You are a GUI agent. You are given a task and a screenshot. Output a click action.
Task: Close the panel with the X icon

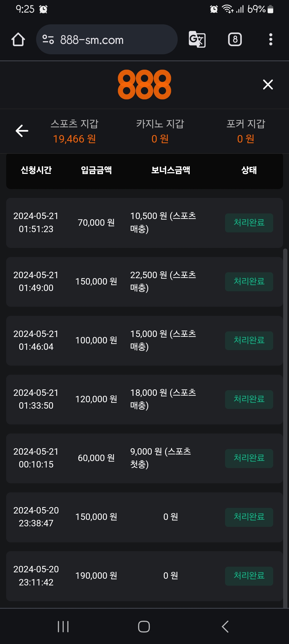pos(268,85)
